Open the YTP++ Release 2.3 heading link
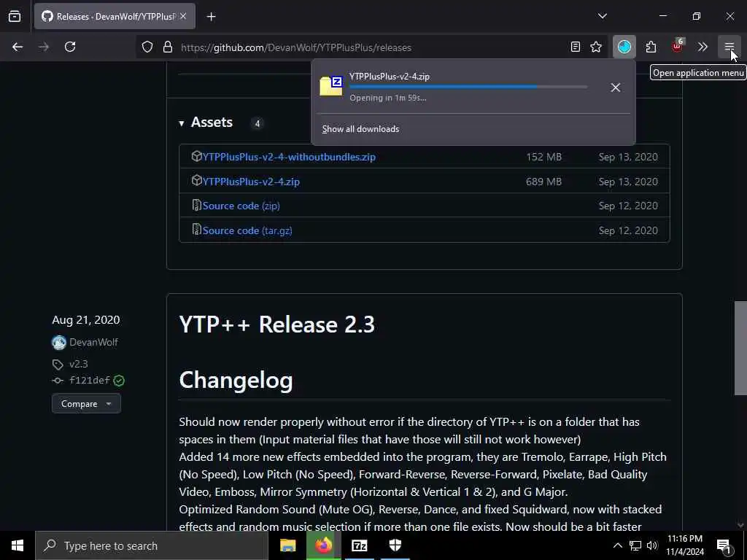The height and width of the screenshot is (560, 747). point(276,324)
